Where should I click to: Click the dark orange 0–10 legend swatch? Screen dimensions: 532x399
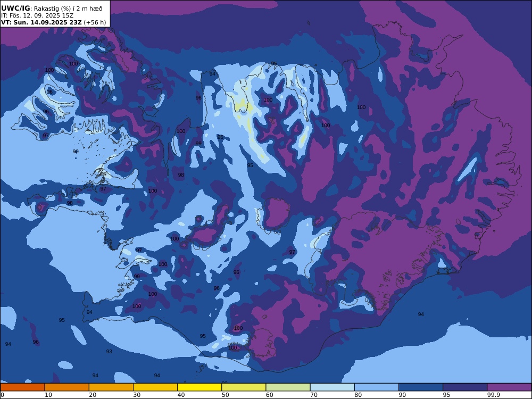(x=22, y=387)
